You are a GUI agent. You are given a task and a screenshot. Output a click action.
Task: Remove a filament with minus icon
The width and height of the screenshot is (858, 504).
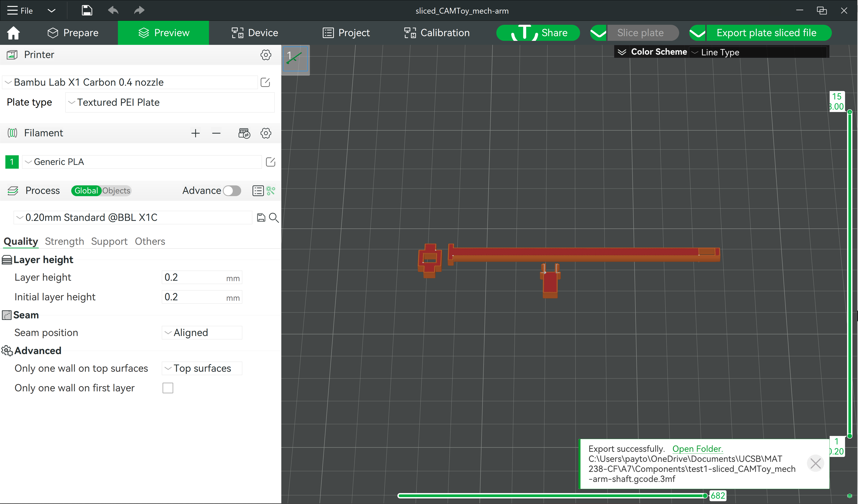216,133
